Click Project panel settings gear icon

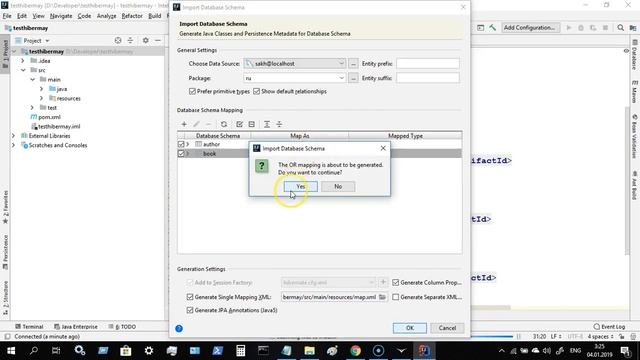tap(146, 40)
